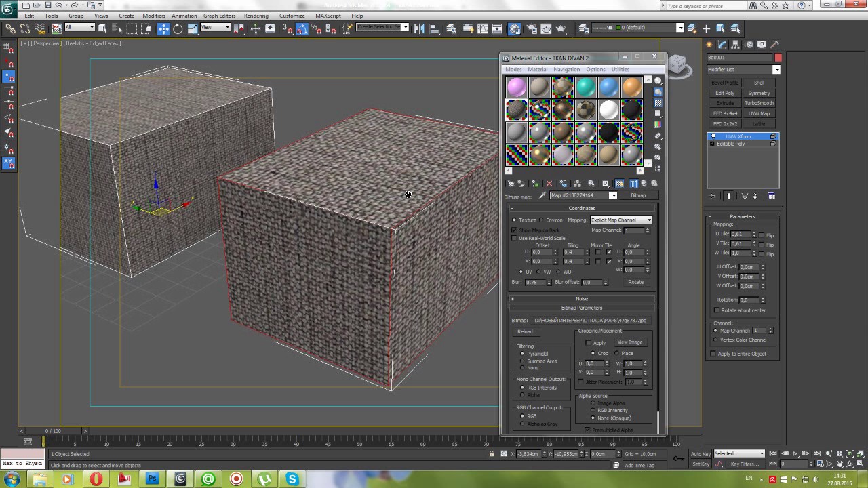The height and width of the screenshot is (488, 868).
Task: Enable the cropping Apply checkbox
Action: click(x=589, y=343)
